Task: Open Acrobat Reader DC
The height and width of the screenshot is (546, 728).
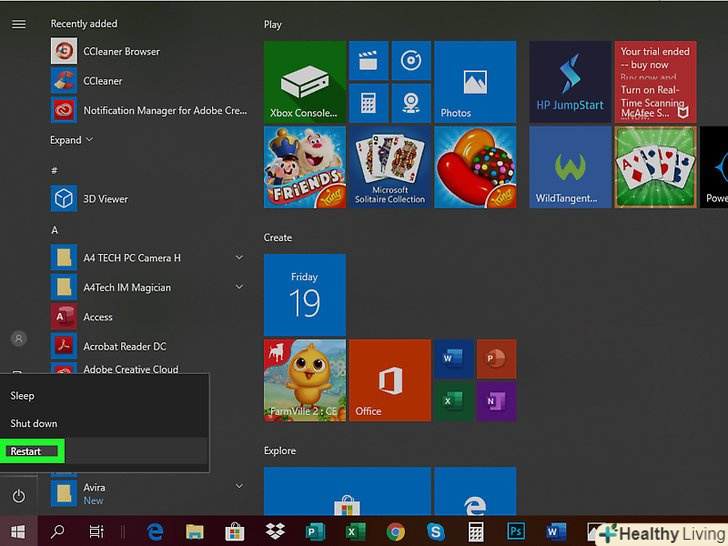Action: point(124,347)
